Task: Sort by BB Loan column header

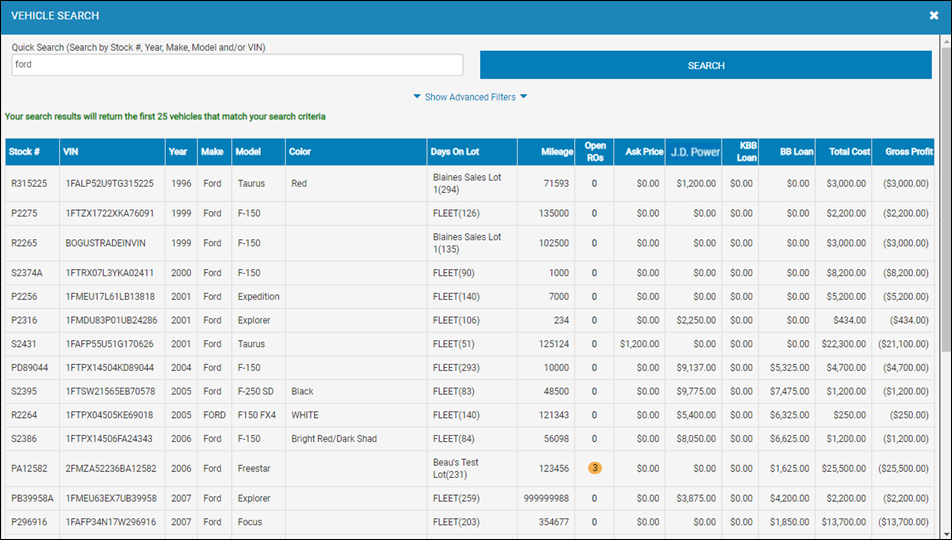Action: coord(787,152)
